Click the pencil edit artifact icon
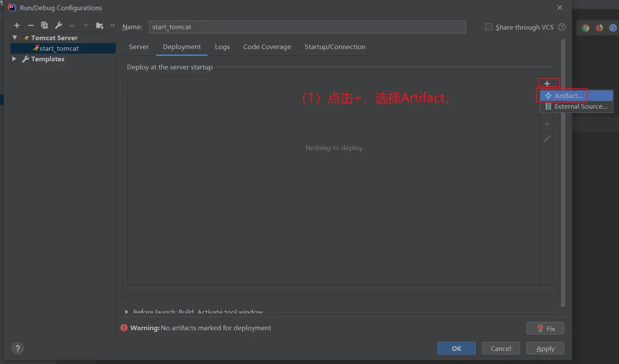 pos(547,139)
